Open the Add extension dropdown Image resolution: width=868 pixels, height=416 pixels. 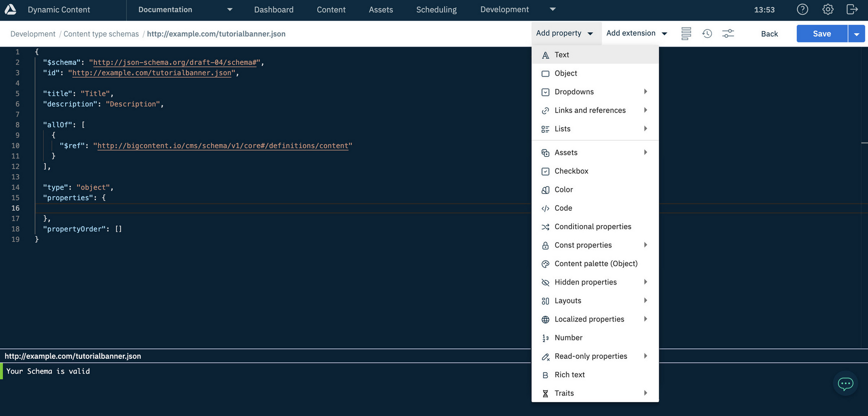pos(637,33)
